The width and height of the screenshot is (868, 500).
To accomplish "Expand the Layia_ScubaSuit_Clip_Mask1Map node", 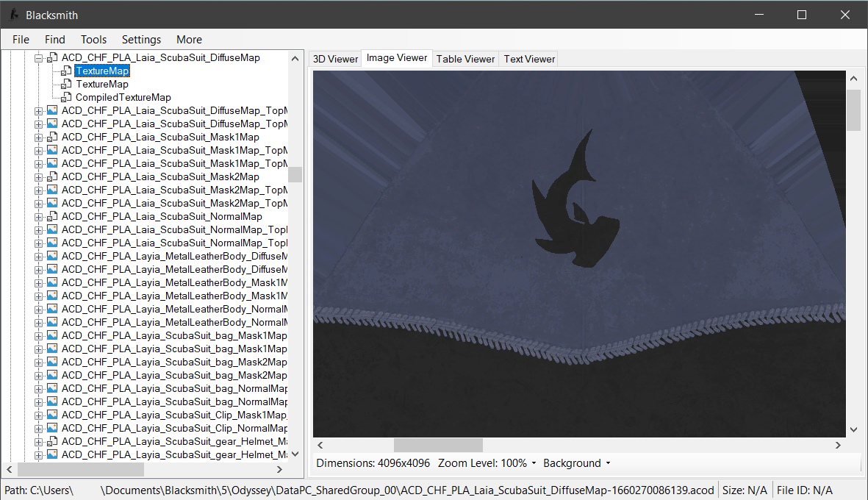I will tap(39, 415).
